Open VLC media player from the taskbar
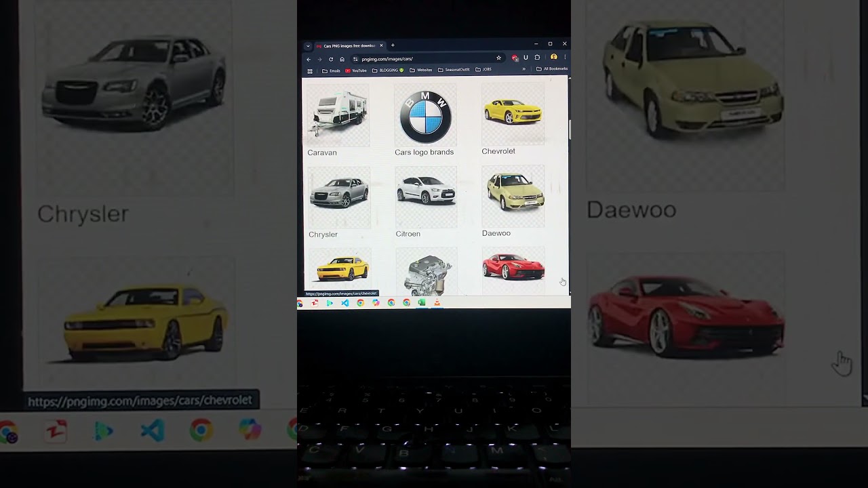Image resolution: width=868 pixels, height=488 pixels. pyautogui.click(x=437, y=302)
